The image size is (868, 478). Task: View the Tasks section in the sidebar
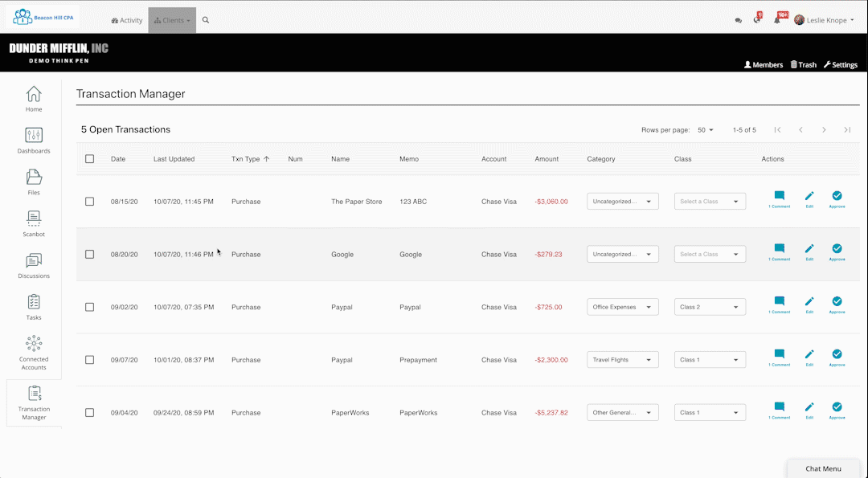pyautogui.click(x=33, y=307)
